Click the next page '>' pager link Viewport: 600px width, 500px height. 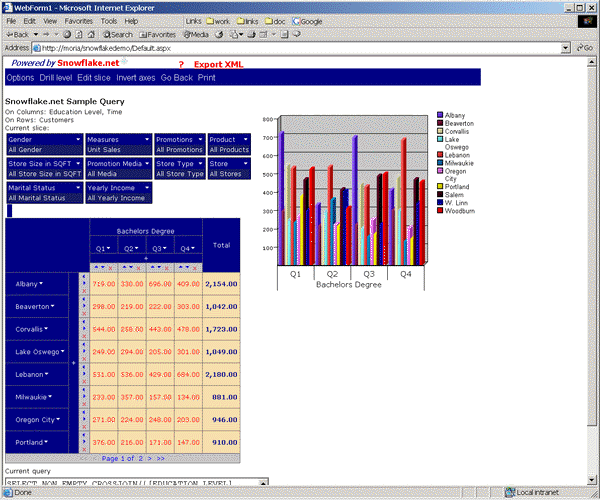(150, 458)
